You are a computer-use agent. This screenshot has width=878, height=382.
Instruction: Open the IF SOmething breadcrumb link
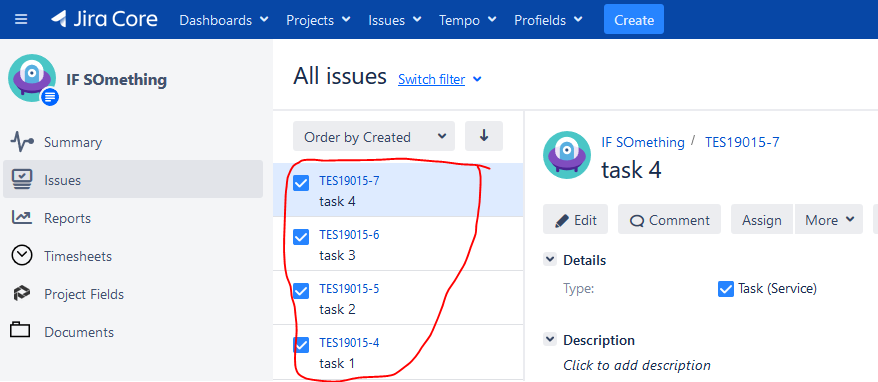[x=643, y=142]
